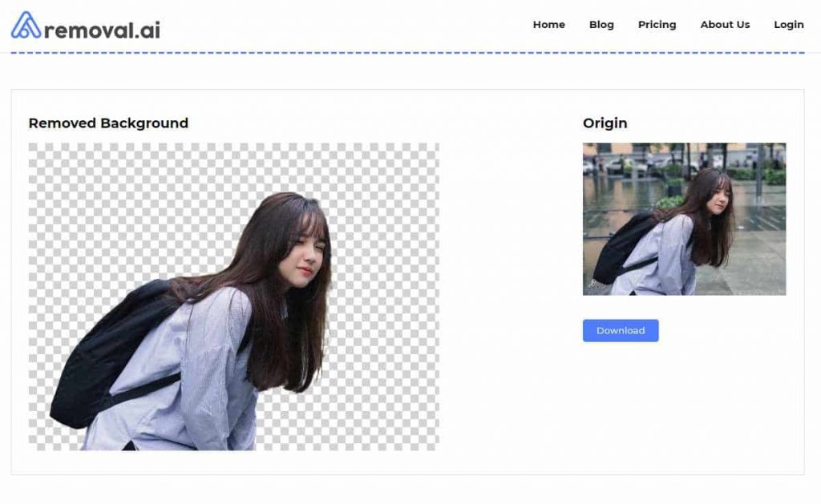
Task: Click the removal.ai logo icon
Action: (26, 26)
